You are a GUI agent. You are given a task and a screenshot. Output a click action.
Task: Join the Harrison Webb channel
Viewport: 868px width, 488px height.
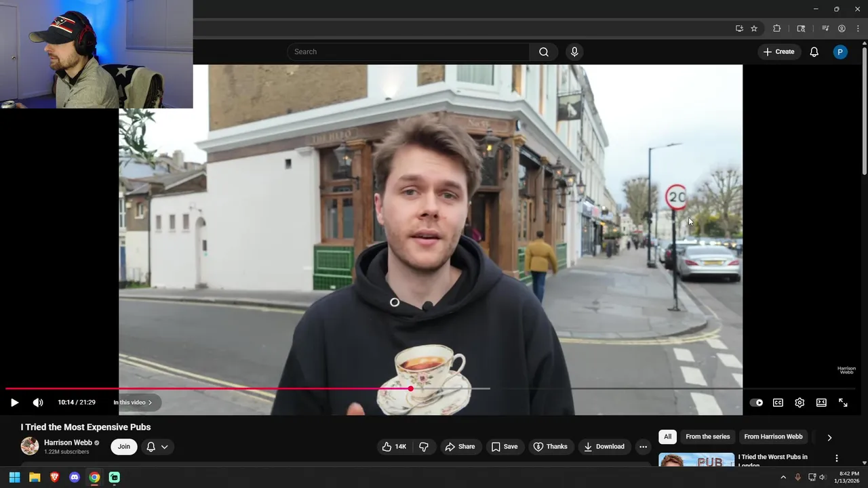[x=124, y=447]
